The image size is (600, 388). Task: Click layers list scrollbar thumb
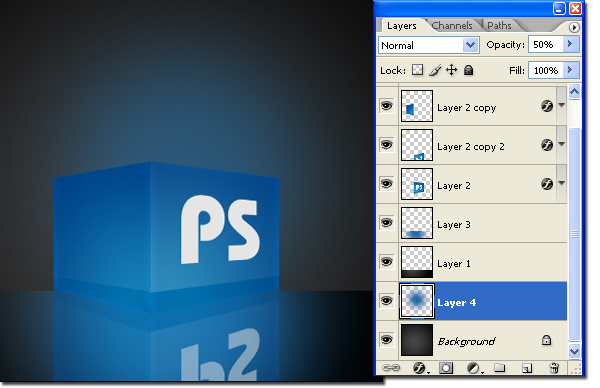(x=574, y=233)
